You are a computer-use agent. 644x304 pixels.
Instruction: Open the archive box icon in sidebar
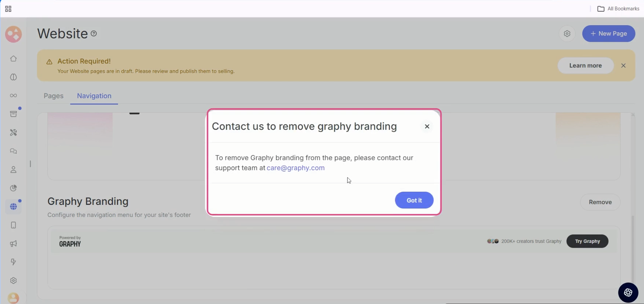click(14, 114)
